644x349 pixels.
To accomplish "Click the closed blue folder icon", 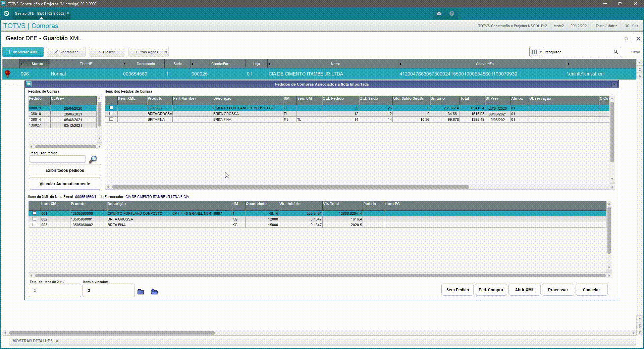I will (141, 292).
